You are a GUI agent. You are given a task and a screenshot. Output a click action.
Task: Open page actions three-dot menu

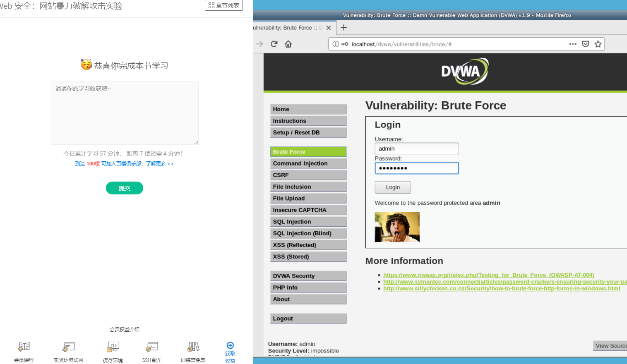pos(573,44)
